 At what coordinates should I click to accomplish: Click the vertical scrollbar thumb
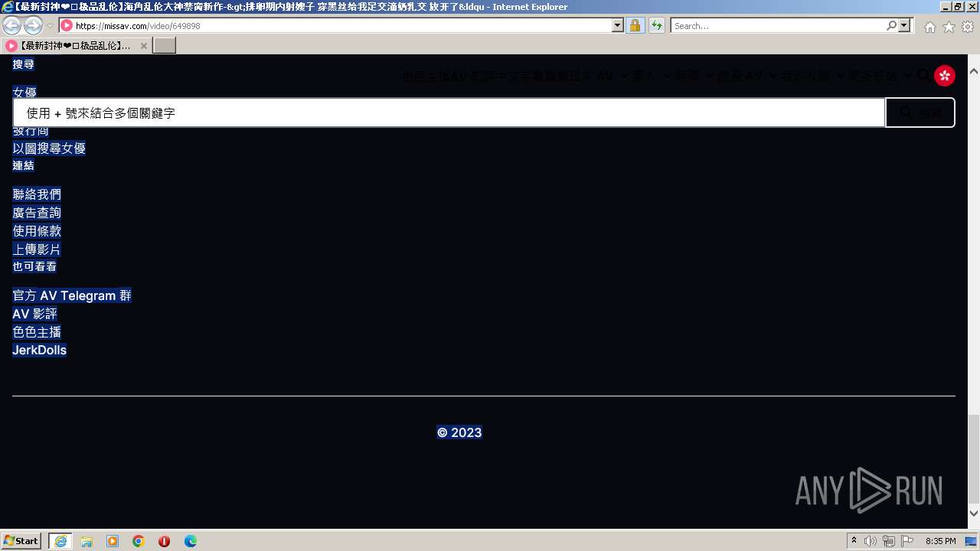(x=974, y=458)
